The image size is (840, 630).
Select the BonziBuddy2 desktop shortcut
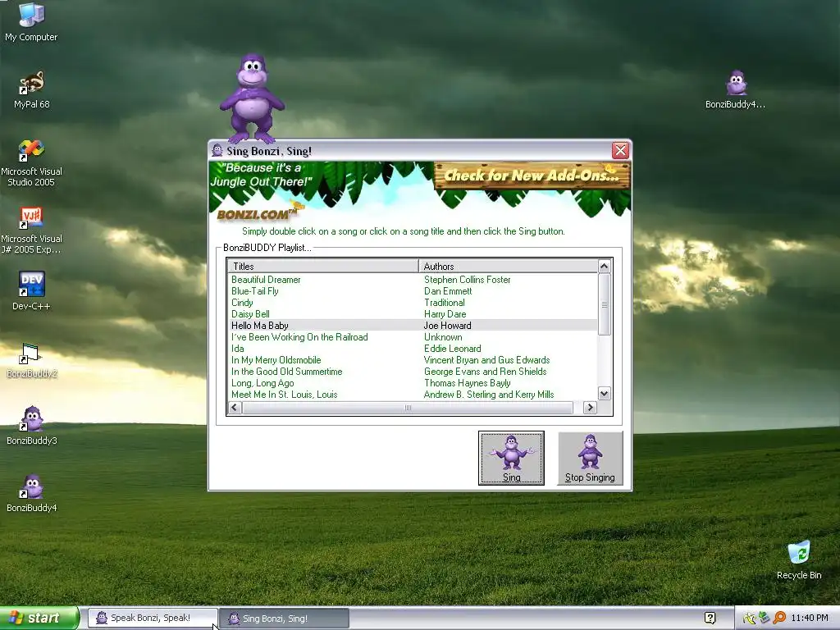(x=32, y=361)
